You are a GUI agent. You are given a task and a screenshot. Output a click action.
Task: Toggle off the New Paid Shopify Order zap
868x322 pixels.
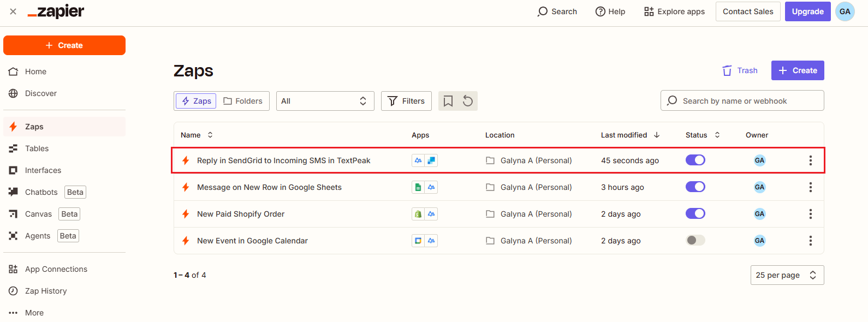point(695,213)
